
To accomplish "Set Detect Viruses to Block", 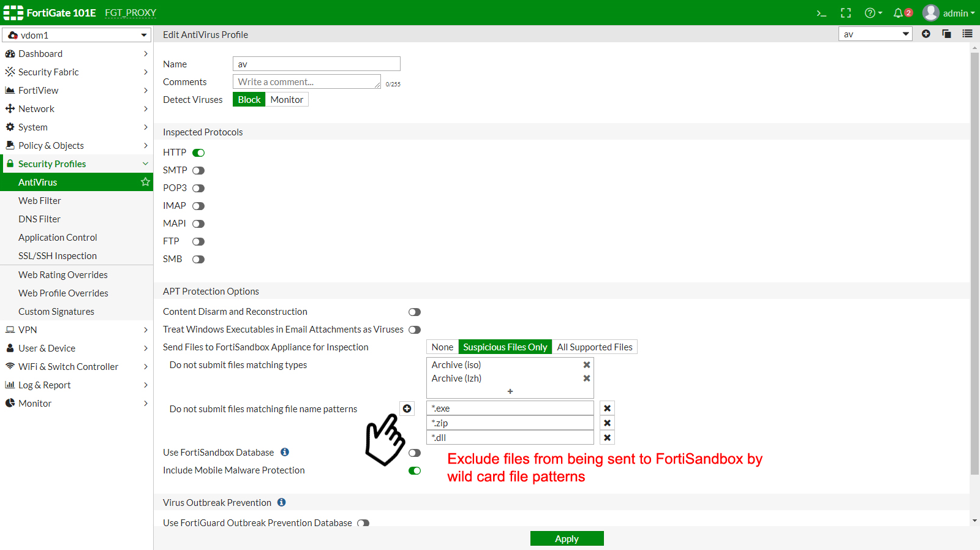I will pos(249,99).
